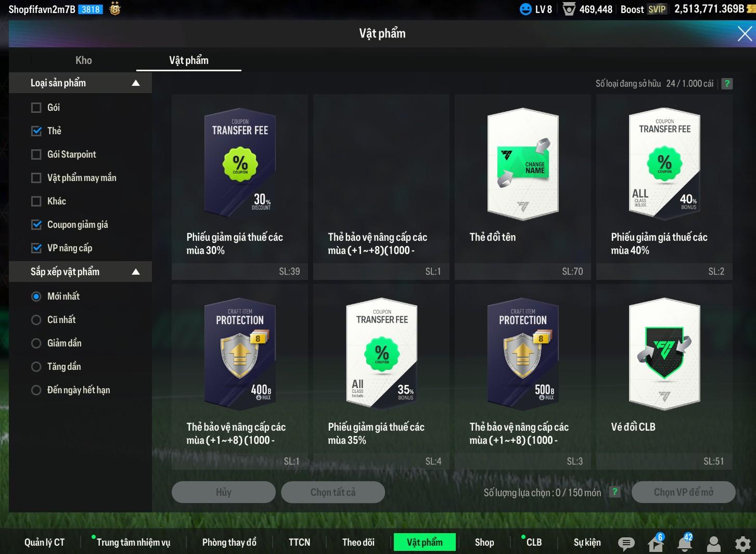Open the settings gear icon

(x=742, y=544)
